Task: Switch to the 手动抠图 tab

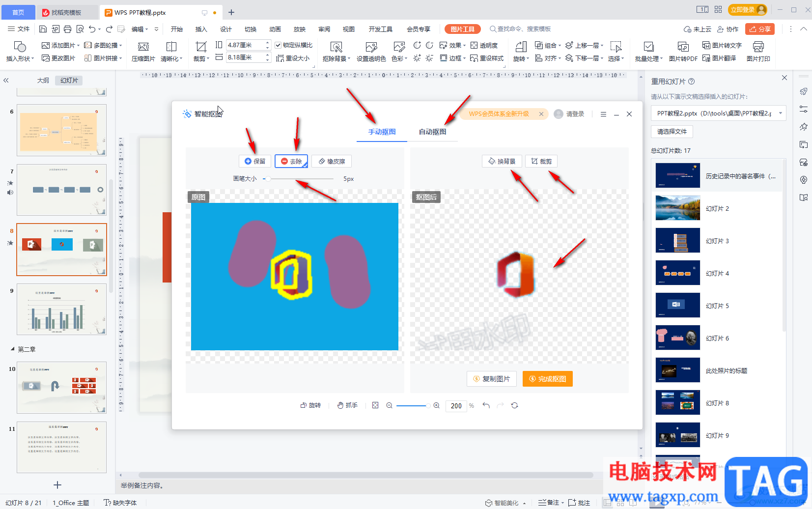Action: pyautogui.click(x=382, y=132)
